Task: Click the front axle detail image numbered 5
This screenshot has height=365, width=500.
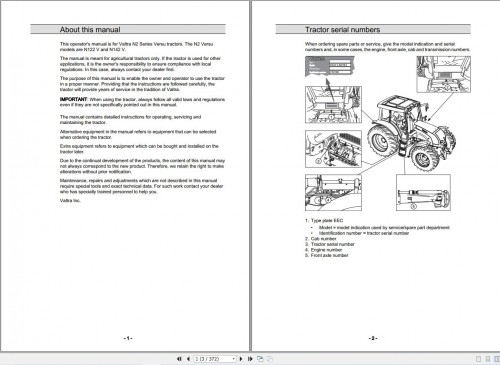Action: click(x=423, y=192)
